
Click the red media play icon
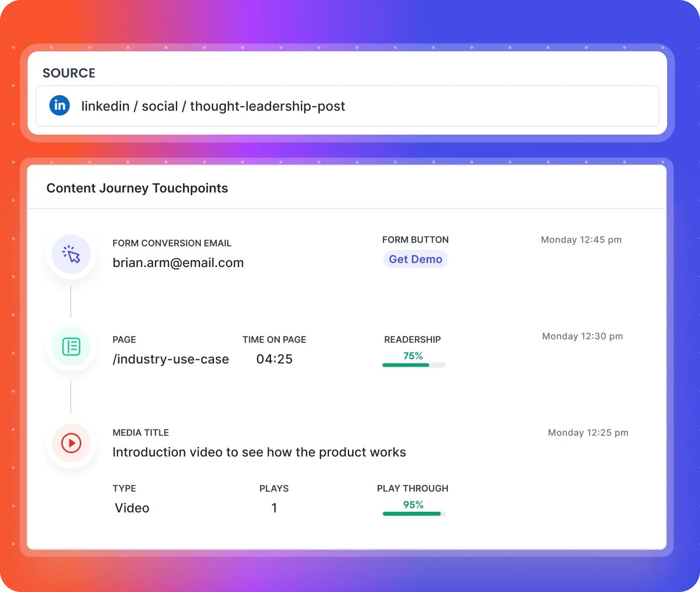(x=71, y=443)
